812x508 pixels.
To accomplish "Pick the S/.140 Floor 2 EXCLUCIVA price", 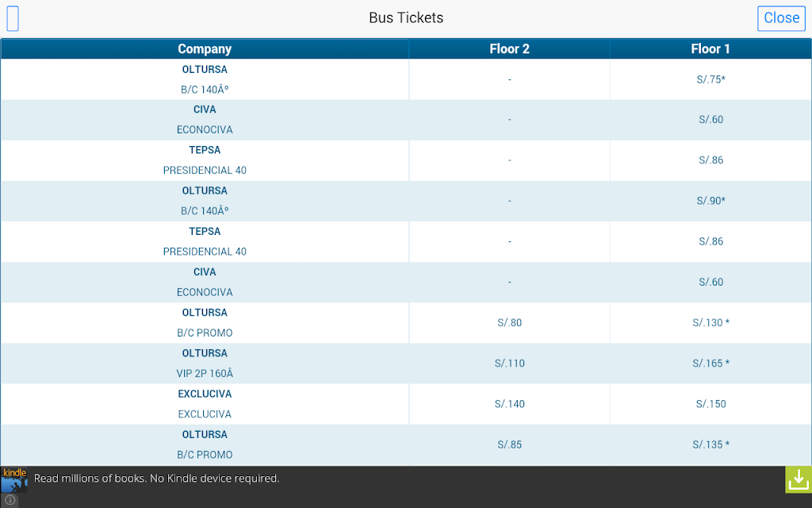I will click(x=510, y=404).
